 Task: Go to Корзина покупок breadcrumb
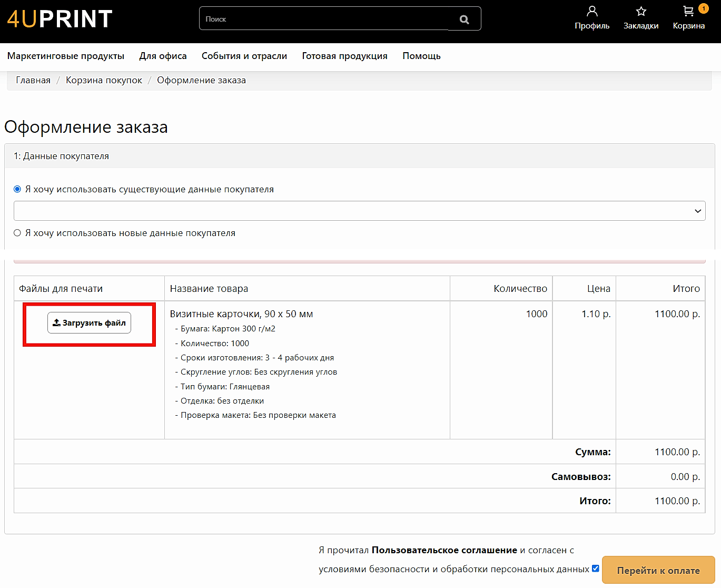[104, 80]
